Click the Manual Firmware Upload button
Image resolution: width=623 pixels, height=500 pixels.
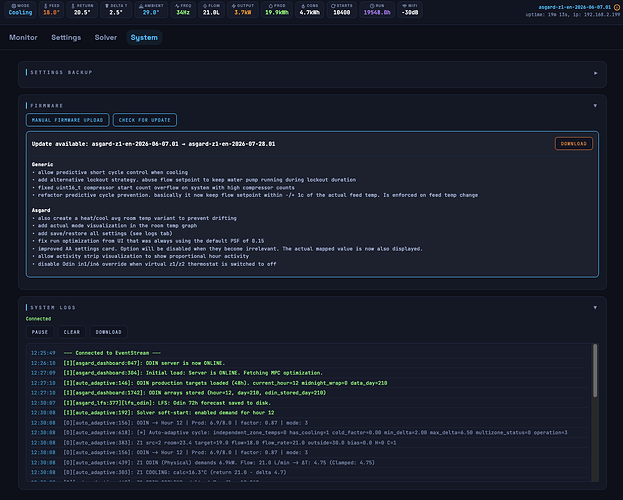click(68, 120)
